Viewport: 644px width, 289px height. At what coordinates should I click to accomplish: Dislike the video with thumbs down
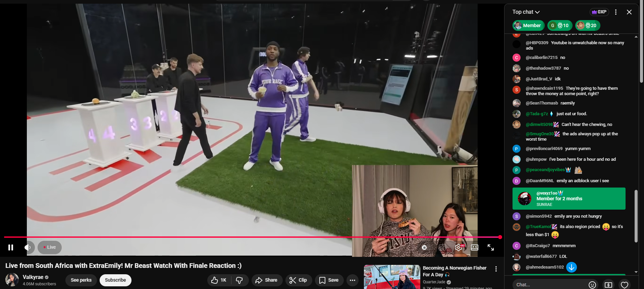239,280
